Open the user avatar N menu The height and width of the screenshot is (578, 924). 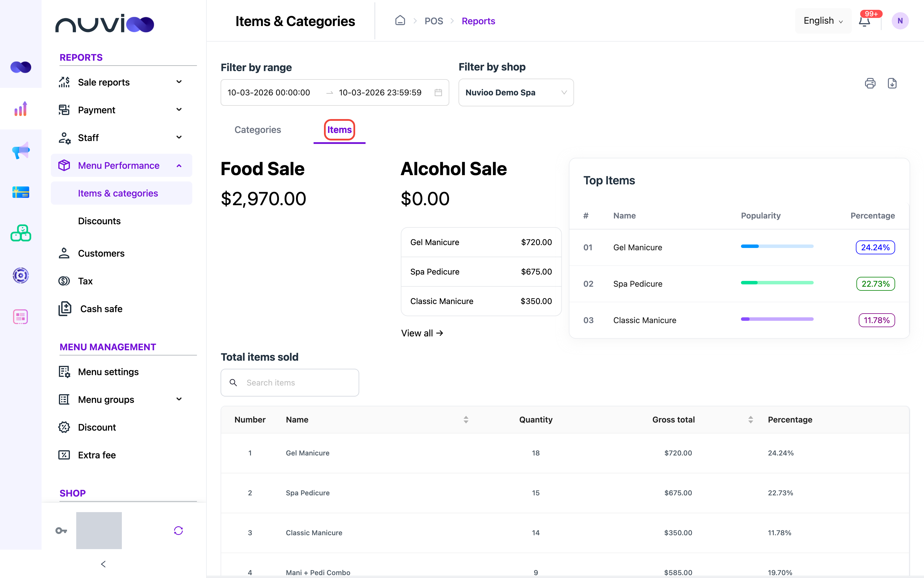pos(900,21)
